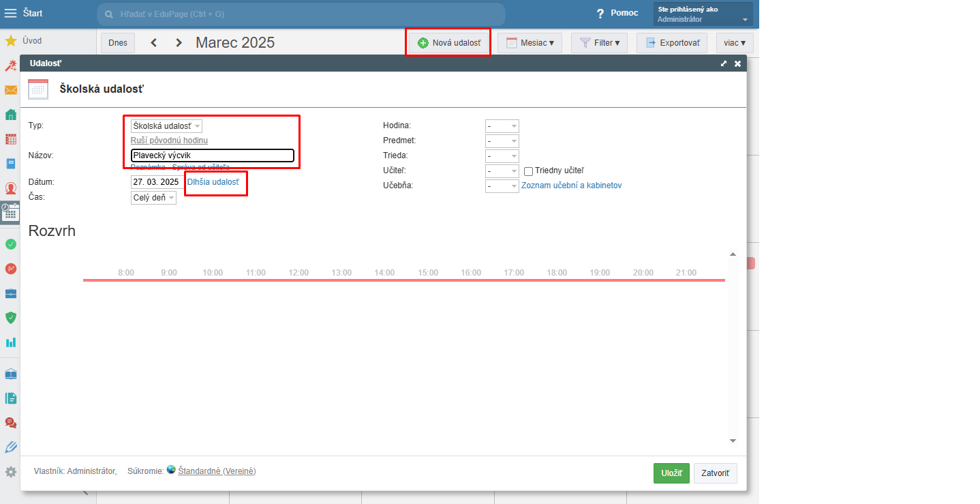980x504 pixels.
Task: Open the Predmet dropdown
Action: [x=502, y=141]
